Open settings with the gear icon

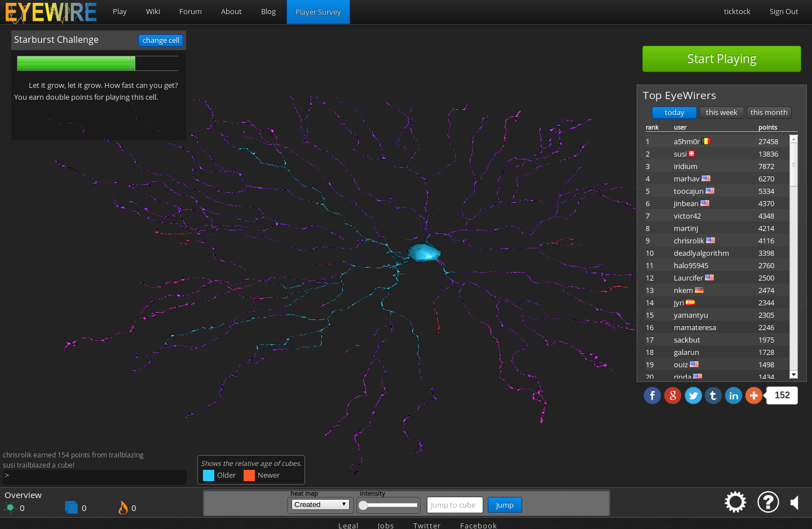pos(735,502)
